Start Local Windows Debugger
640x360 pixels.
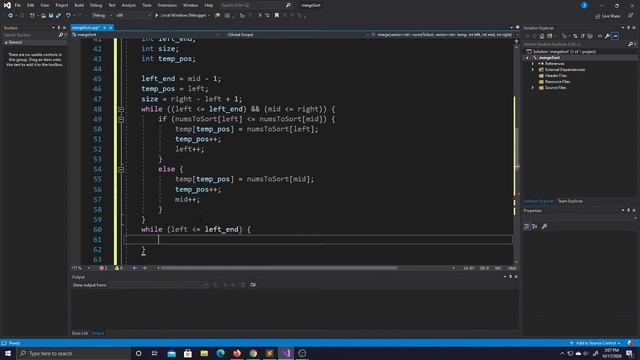pyautogui.click(x=182, y=16)
